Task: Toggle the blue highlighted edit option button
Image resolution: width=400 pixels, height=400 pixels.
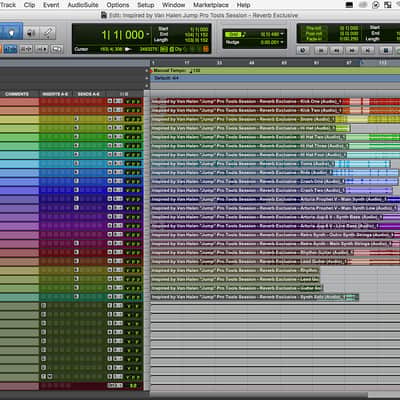Action: point(10,49)
